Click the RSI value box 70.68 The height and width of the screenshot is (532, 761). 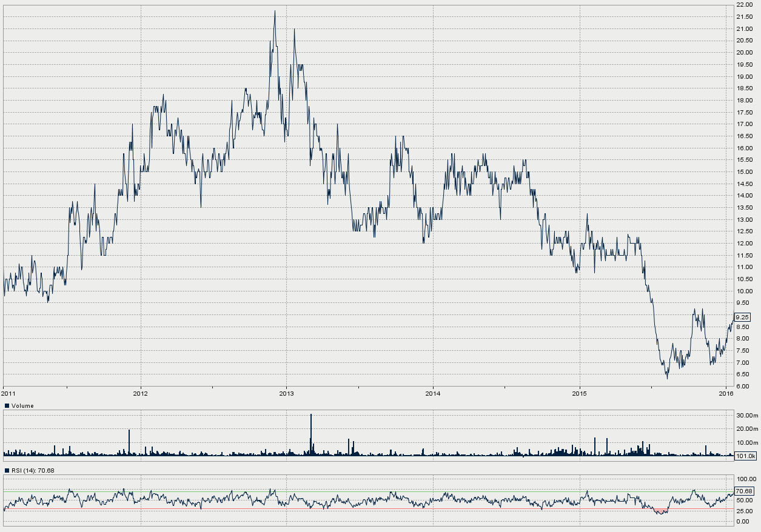tap(743, 491)
